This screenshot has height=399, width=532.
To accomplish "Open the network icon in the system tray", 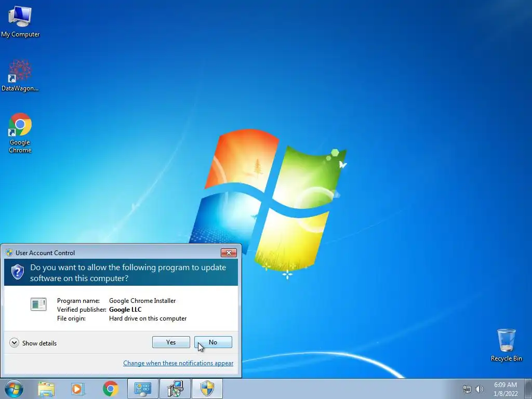I will (467, 389).
